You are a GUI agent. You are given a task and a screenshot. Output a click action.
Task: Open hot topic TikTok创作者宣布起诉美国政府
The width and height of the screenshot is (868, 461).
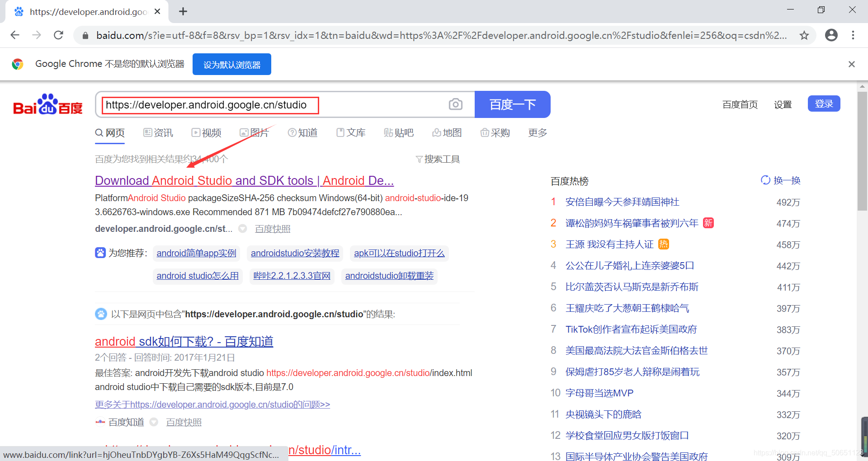pos(631,329)
